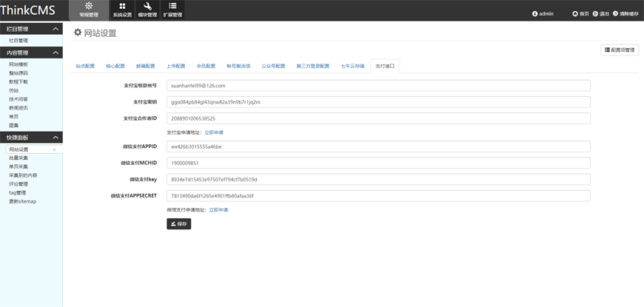Image resolution: width=644 pixels, height=307 pixels.
Task: Open the 常规管理 top navigation icon
Action: click(88, 7)
